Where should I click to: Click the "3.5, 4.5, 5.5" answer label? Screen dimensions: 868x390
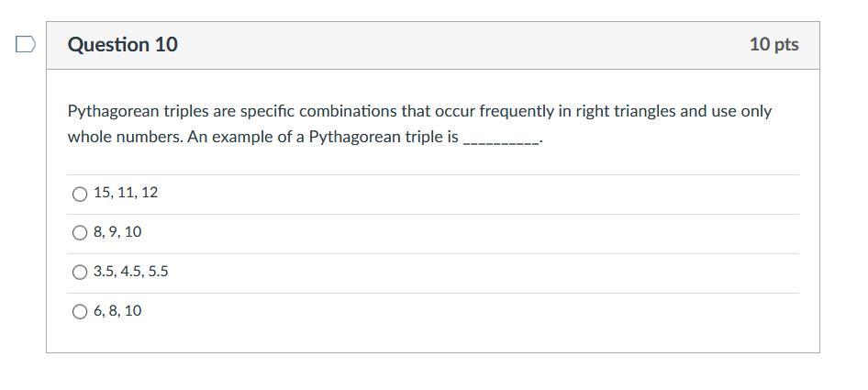tap(131, 272)
